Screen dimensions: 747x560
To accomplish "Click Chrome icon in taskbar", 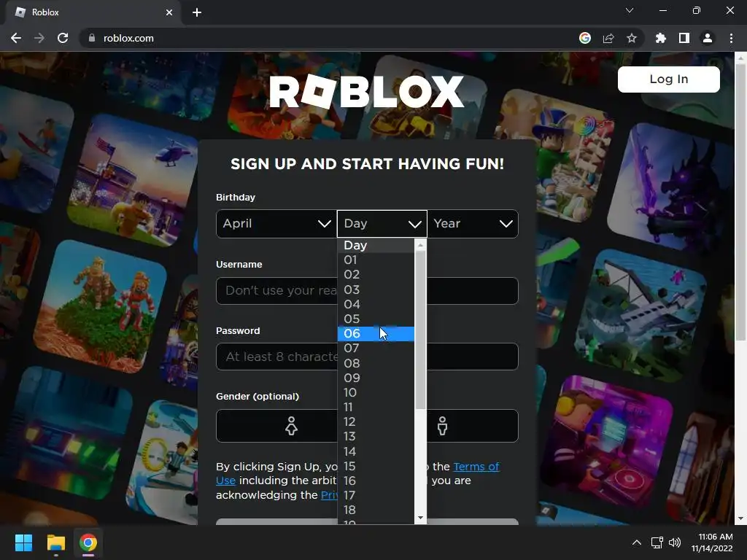I will pos(88,542).
